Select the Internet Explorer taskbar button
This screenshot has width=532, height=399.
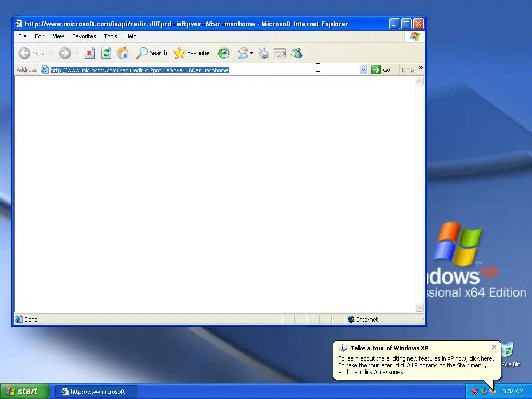pyautogui.click(x=97, y=392)
